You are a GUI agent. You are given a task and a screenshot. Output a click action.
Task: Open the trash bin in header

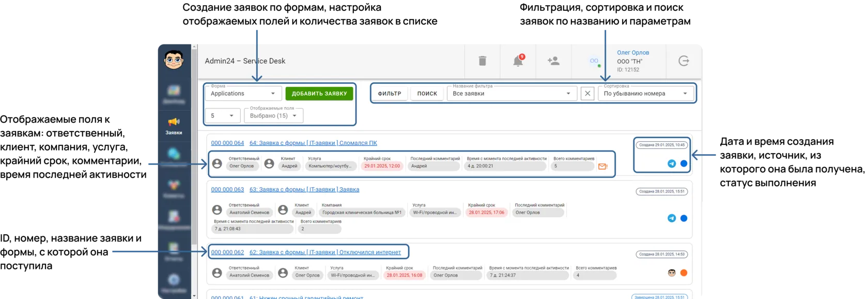(x=482, y=61)
